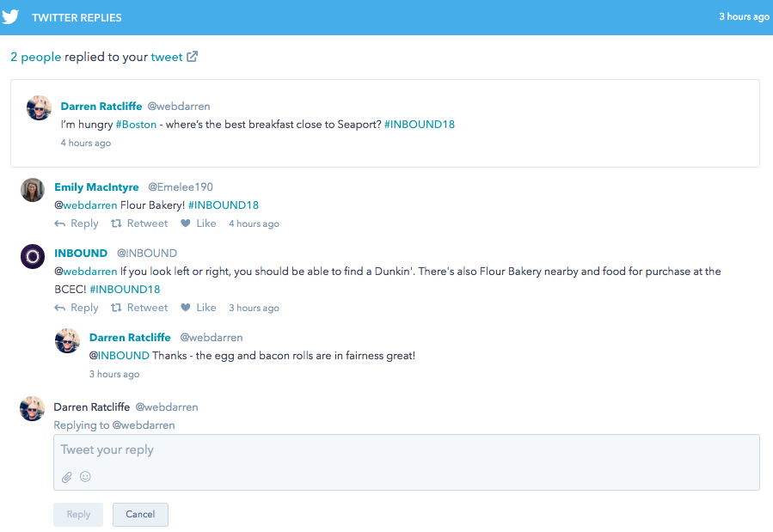The height and width of the screenshot is (532, 773).
Task: Open the emoji picker smiley icon
Action: pos(85,476)
